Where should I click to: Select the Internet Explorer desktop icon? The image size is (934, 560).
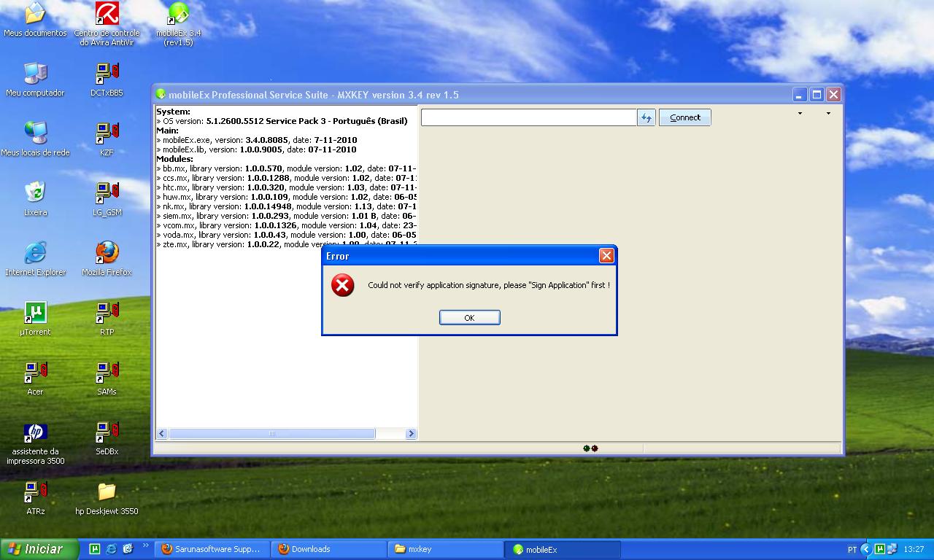[x=35, y=259]
